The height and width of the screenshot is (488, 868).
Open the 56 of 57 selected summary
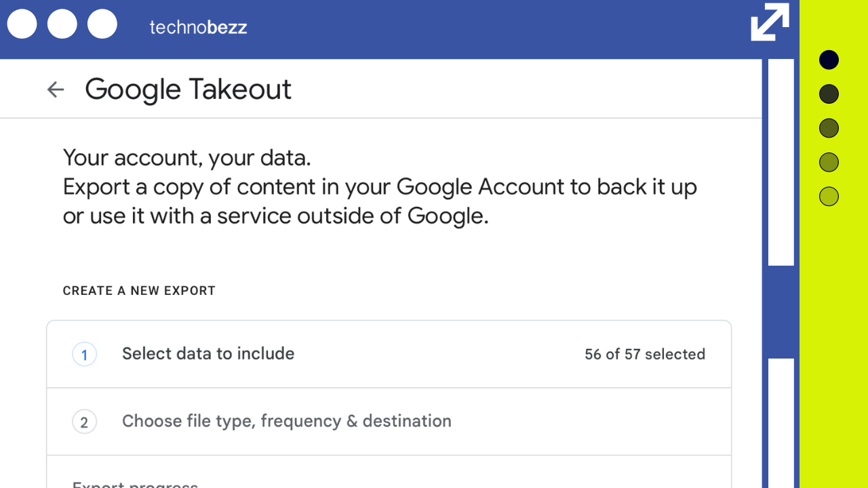point(645,354)
